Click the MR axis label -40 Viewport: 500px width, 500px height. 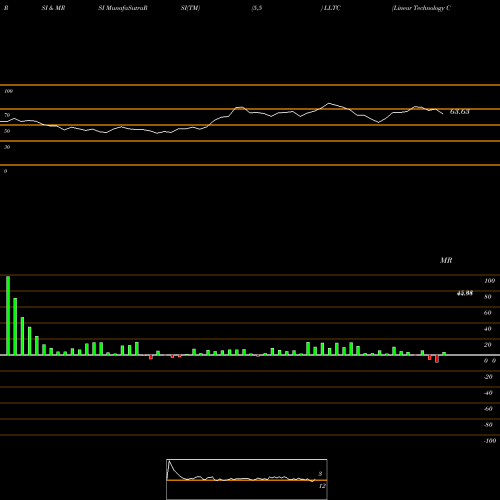coord(488,393)
